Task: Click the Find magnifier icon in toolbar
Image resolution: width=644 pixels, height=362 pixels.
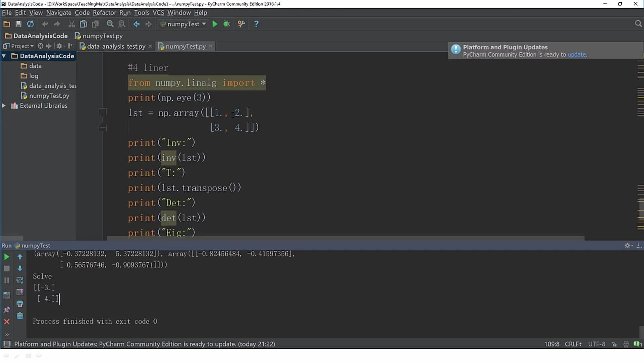Action: [x=110, y=24]
